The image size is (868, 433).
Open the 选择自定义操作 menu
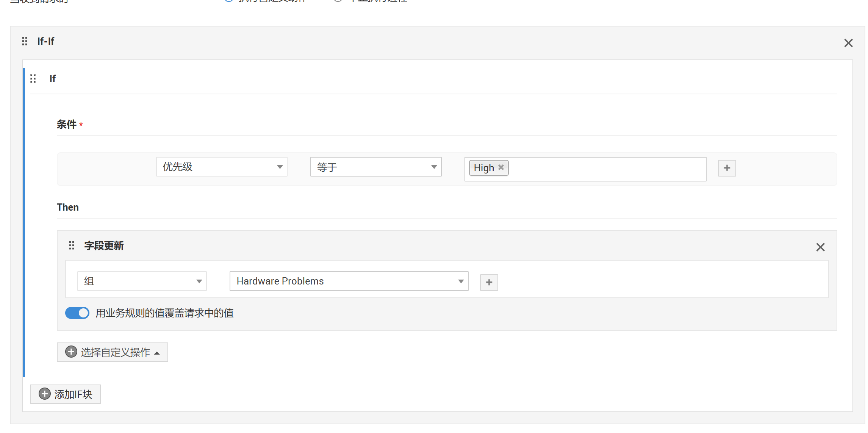115,352
